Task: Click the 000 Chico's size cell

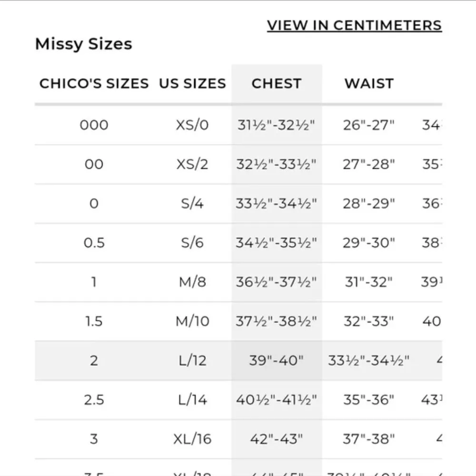Action: click(94, 125)
